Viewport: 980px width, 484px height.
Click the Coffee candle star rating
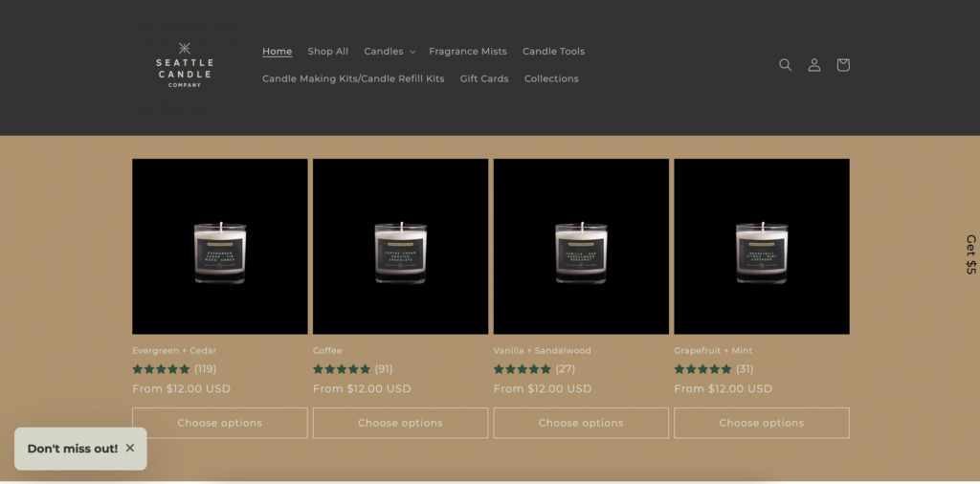coord(342,369)
